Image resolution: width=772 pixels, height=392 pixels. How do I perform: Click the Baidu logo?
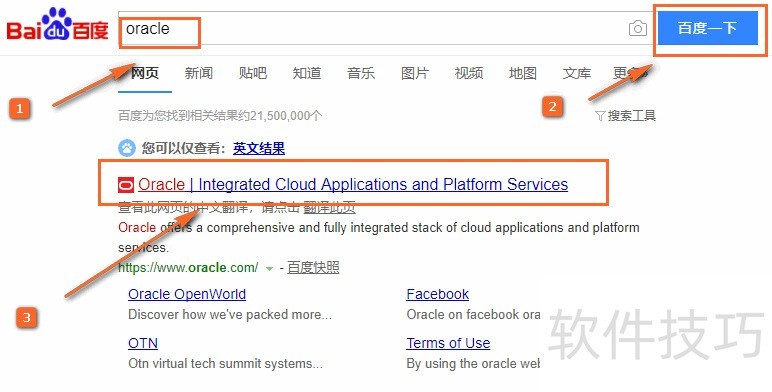[57, 25]
